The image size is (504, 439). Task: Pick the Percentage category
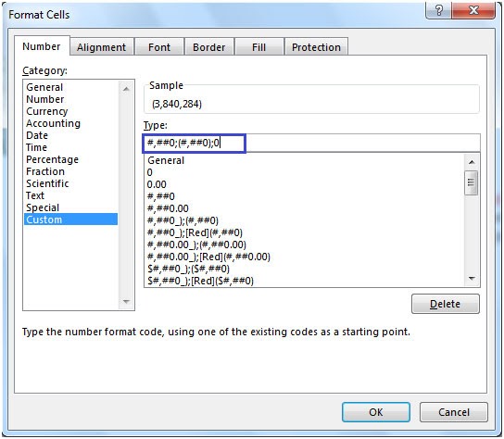pos(52,159)
